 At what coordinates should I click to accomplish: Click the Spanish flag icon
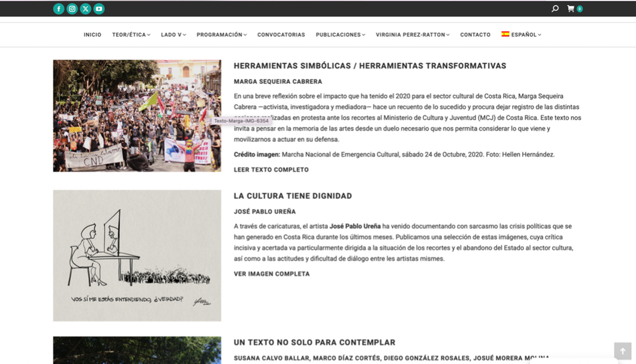coord(505,34)
